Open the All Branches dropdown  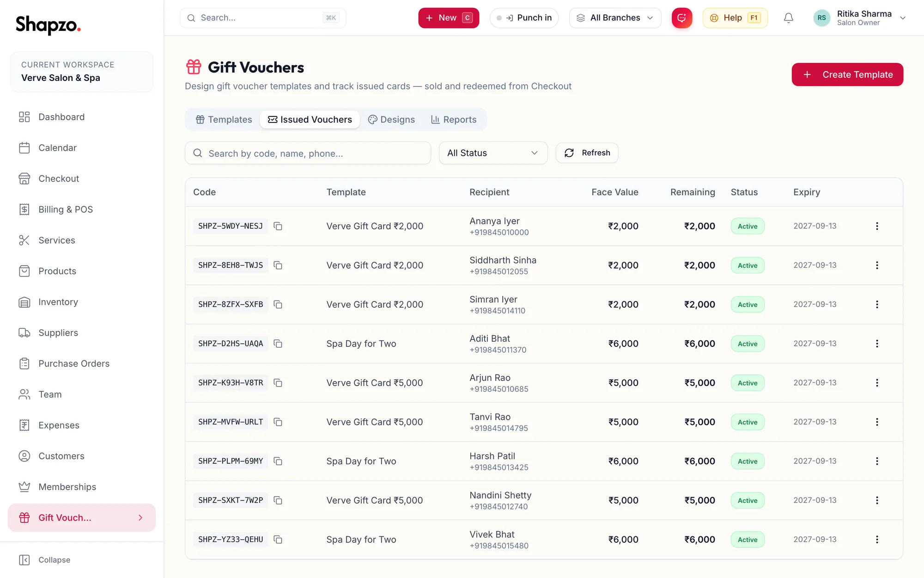(615, 18)
